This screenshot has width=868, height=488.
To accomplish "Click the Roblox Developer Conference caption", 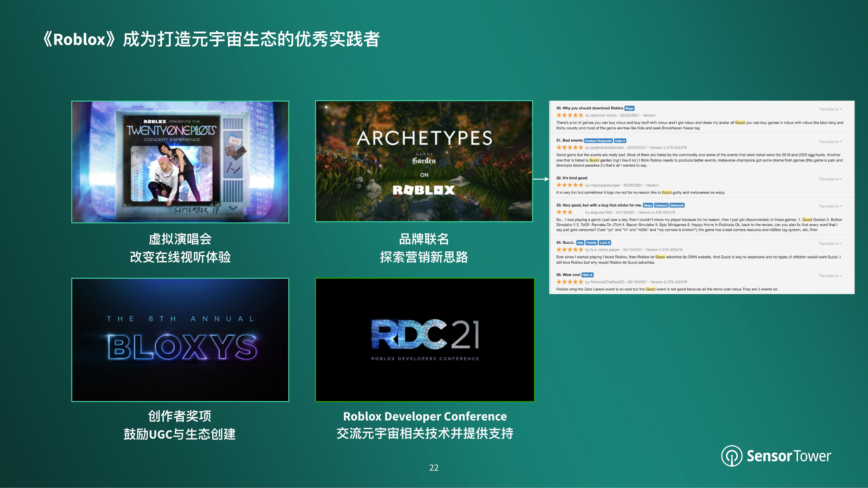I will [x=425, y=416].
